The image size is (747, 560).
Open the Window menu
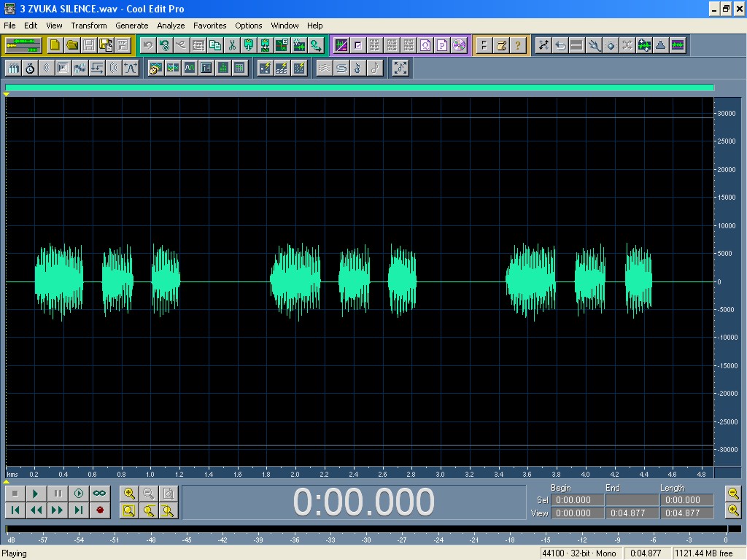point(285,26)
